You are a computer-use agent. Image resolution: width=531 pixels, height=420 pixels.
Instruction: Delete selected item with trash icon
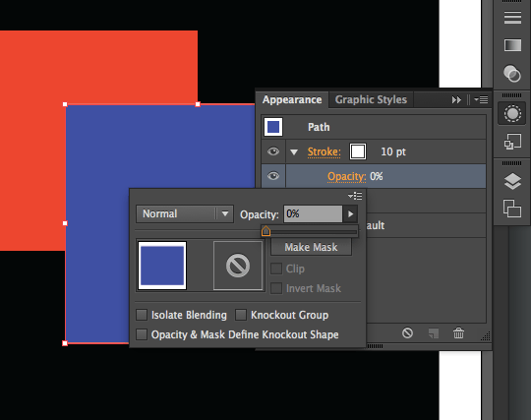pyautogui.click(x=458, y=333)
